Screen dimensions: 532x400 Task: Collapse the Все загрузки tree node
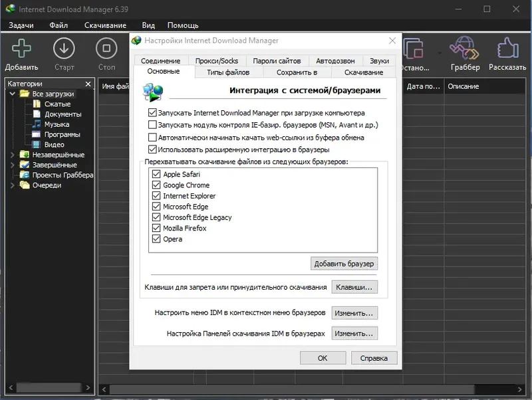13,94
